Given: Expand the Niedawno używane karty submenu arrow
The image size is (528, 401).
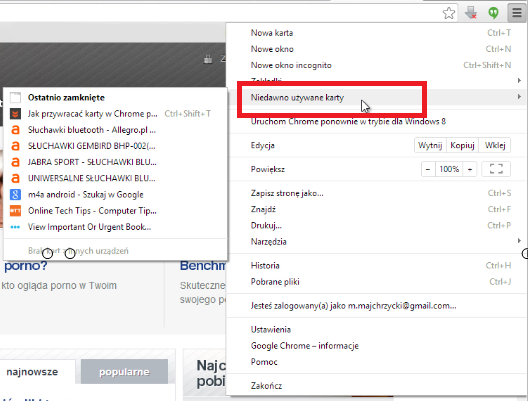Looking at the screenshot, I should coord(519,97).
